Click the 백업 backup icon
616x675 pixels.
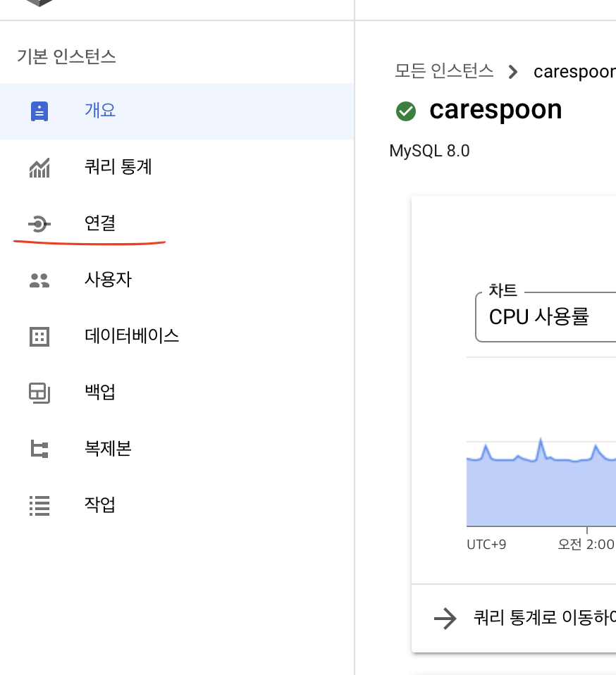[x=39, y=393]
